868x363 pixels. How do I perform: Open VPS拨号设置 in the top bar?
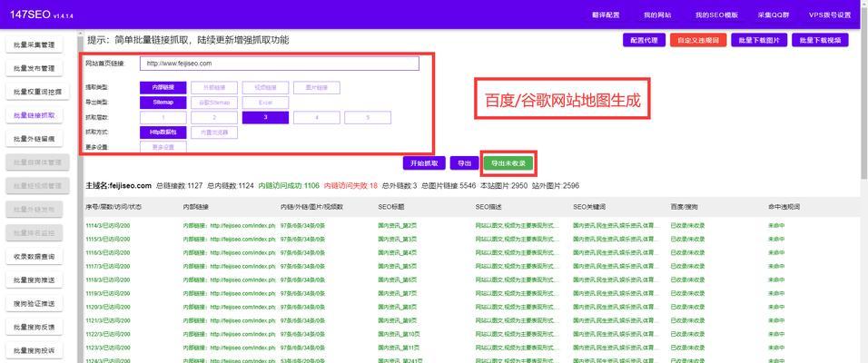pyautogui.click(x=830, y=15)
